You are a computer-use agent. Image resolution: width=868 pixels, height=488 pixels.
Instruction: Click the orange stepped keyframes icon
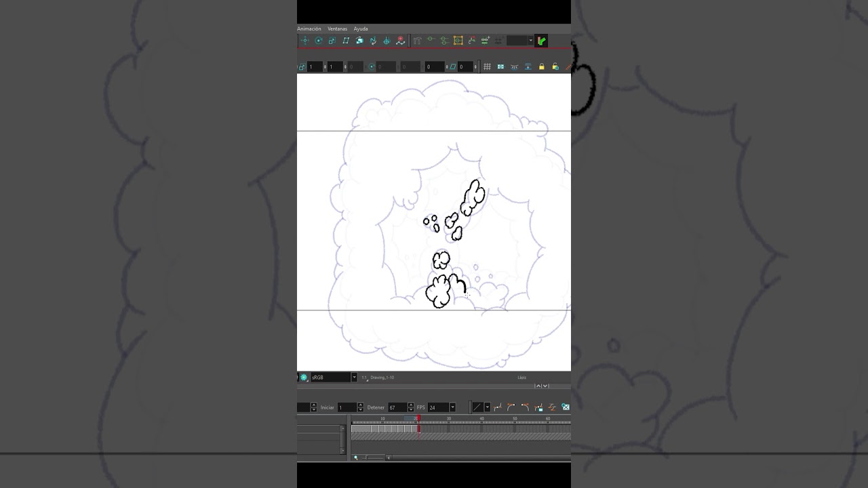tap(552, 407)
